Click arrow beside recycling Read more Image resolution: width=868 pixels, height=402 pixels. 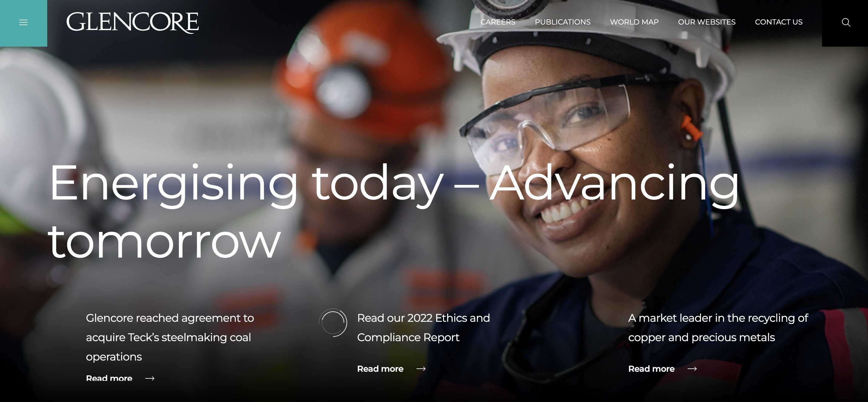point(692,369)
